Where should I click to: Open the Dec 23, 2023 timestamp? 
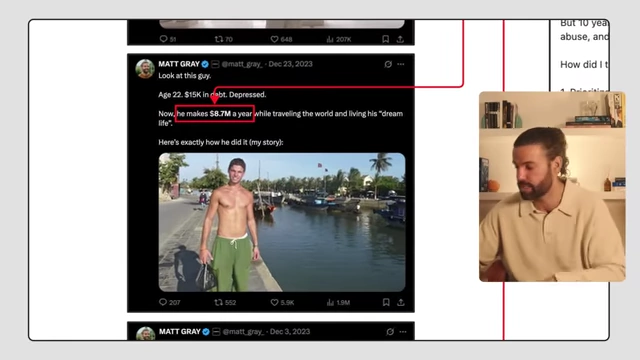tap(291, 64)
